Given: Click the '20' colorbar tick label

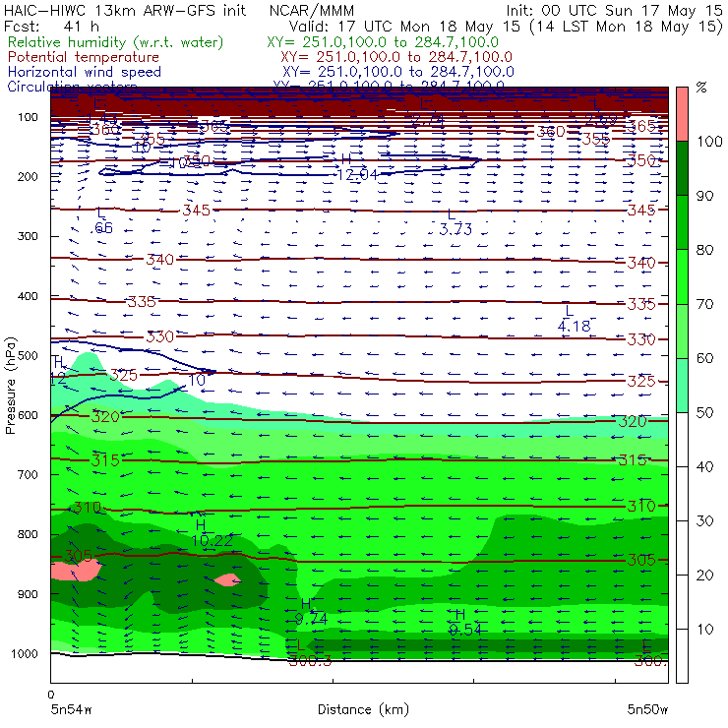Looking at the screenshot, I should click(x=704, y=576).
